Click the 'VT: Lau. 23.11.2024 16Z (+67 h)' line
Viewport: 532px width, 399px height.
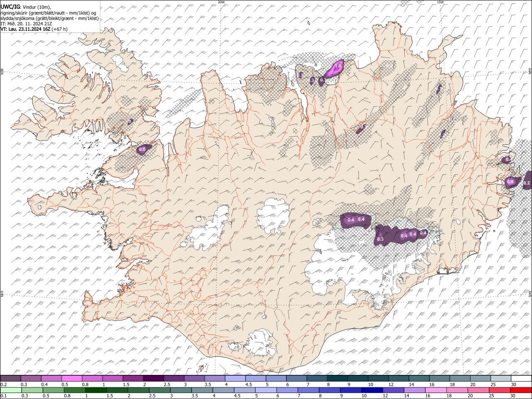(34, 29)
